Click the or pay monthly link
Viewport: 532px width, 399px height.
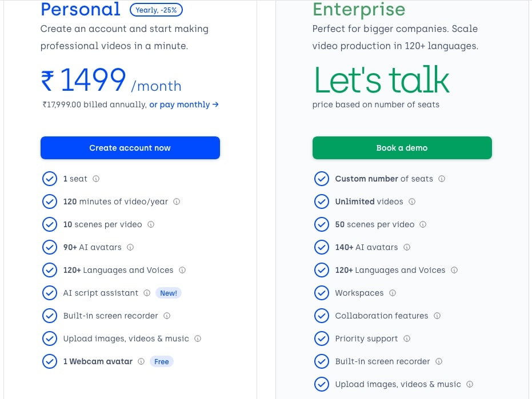click(x=184, y=104)
